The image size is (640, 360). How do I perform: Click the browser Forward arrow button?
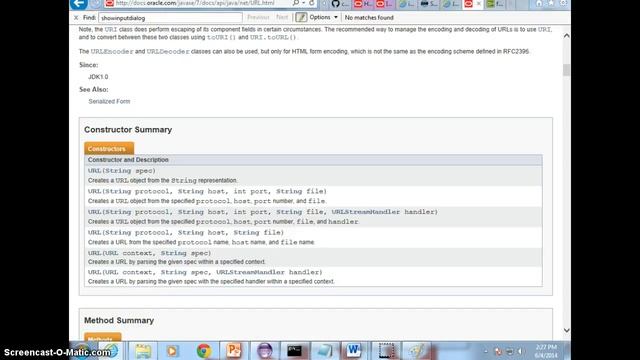96,4
